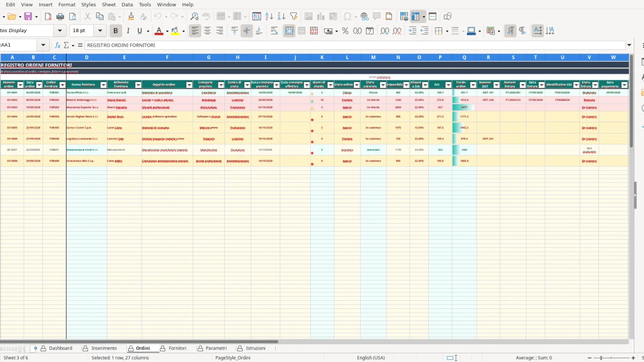Select cell Tecno Ufficio S.r.l.
The image size is (644, 362).
click(x=86, y=93)
